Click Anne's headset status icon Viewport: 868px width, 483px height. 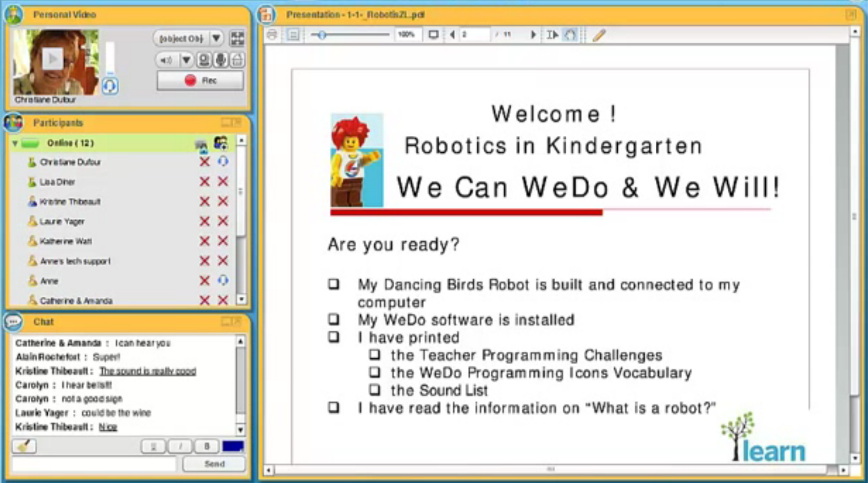[223, 280]
